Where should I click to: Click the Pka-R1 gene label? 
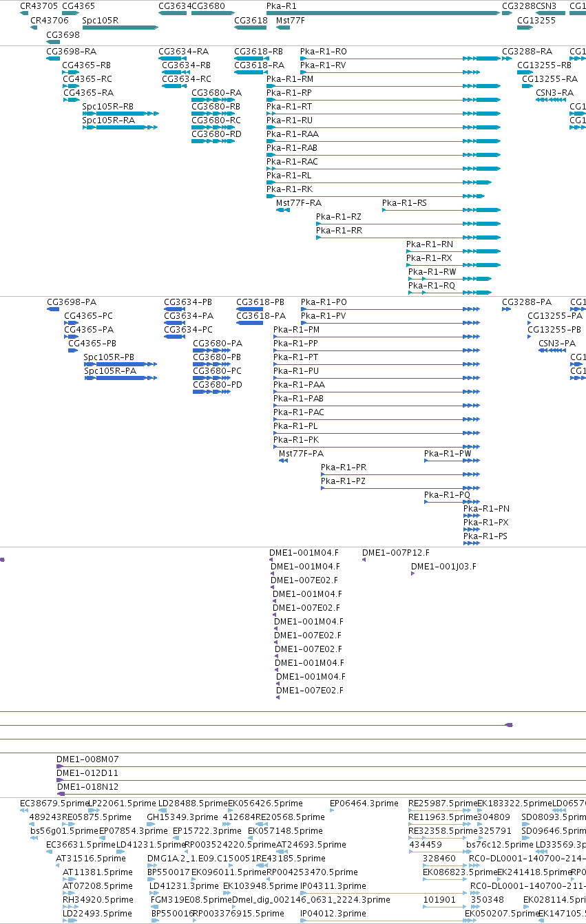click(282, 6)
